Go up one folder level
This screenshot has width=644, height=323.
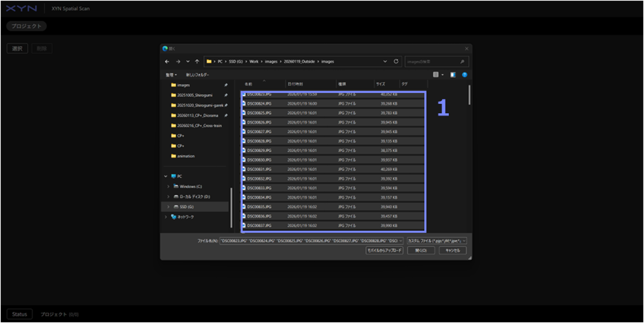click(197, 62)
